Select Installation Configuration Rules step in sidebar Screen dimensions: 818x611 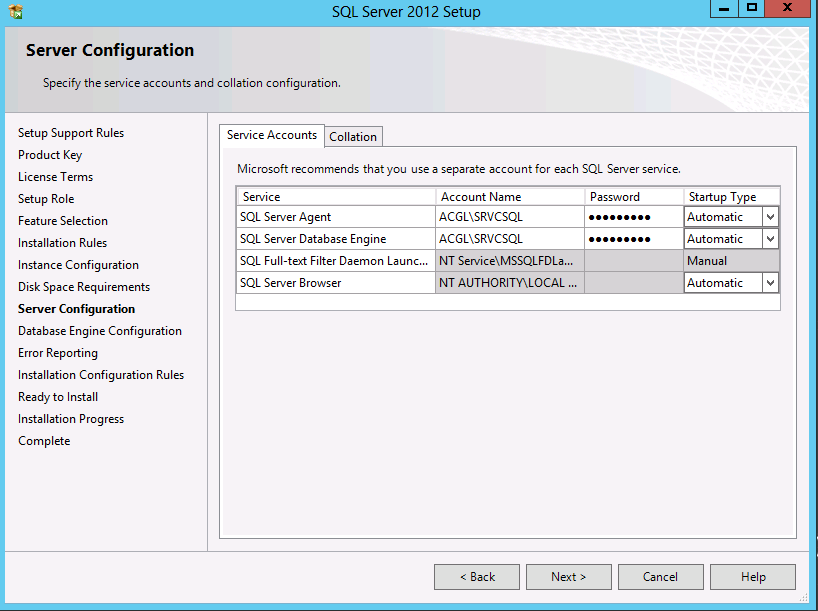click(101, 375)
